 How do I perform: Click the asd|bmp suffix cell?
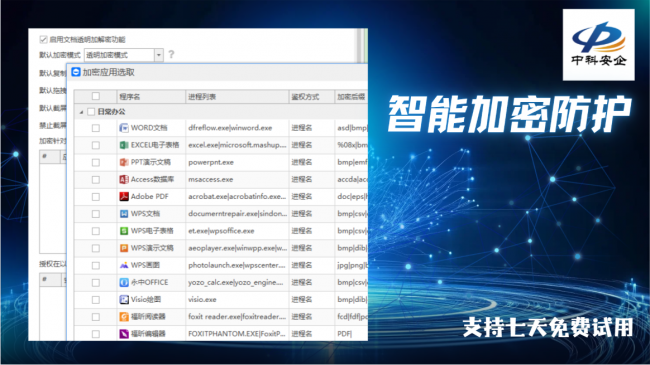coord(352,128)
